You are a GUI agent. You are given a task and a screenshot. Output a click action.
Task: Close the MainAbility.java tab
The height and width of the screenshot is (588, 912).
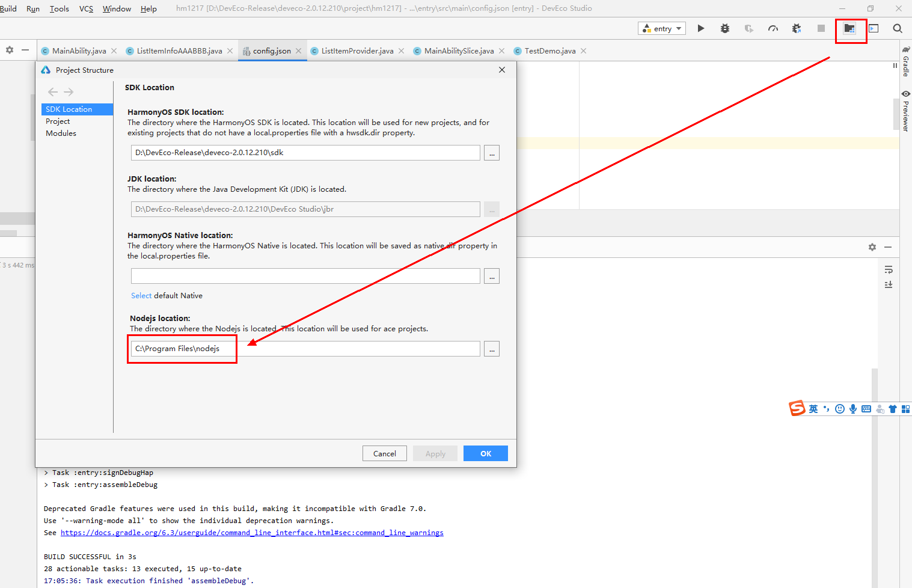(114, 51)
